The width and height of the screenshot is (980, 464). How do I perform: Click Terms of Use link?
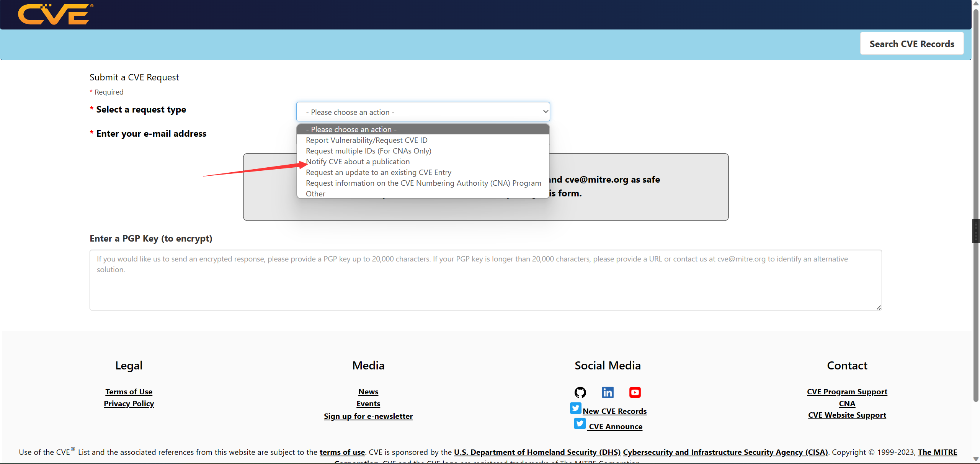coord(129,391)
